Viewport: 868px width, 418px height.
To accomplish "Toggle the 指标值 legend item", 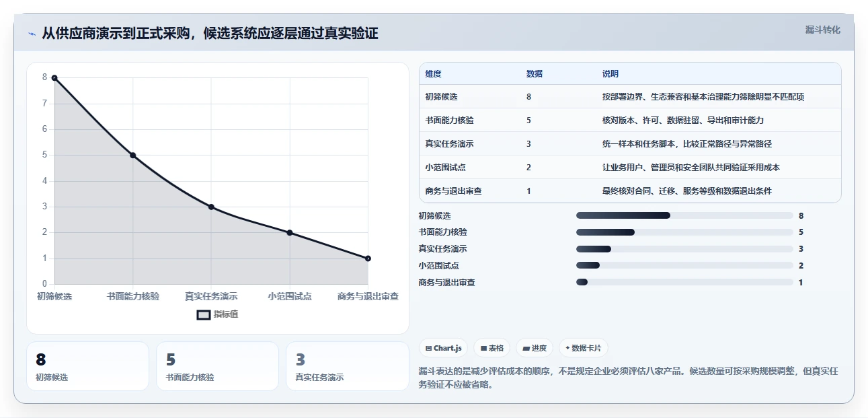I will click(218, 314).
